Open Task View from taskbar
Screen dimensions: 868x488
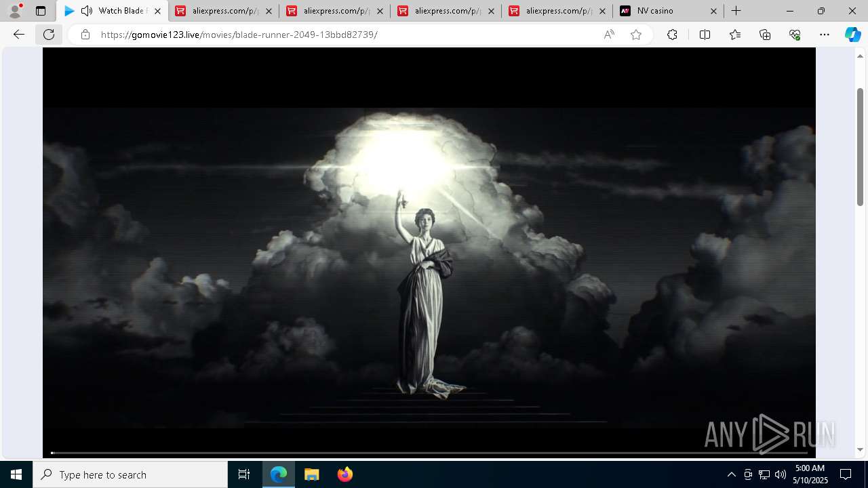[244, 474]
